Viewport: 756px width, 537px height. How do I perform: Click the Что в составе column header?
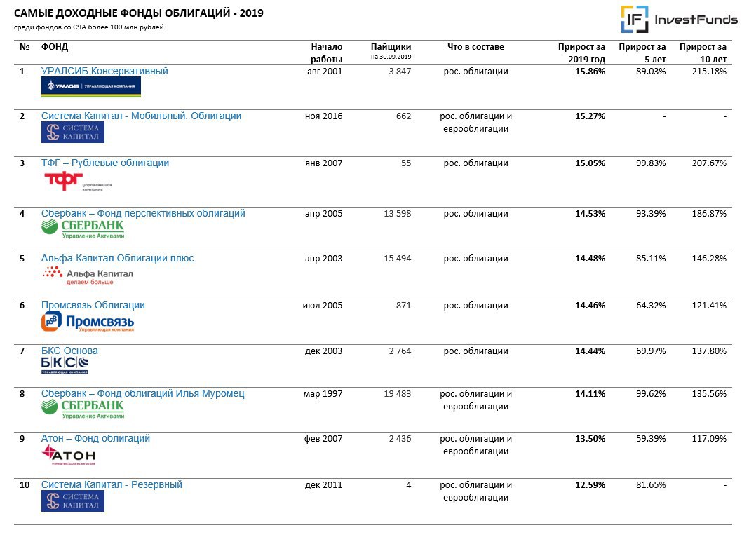(475, 47)
